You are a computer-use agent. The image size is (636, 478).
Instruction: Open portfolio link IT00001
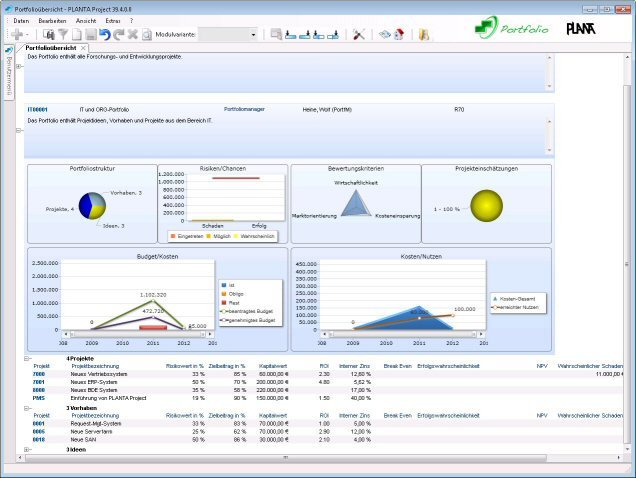pyautogui.click(x=37, y=110)
